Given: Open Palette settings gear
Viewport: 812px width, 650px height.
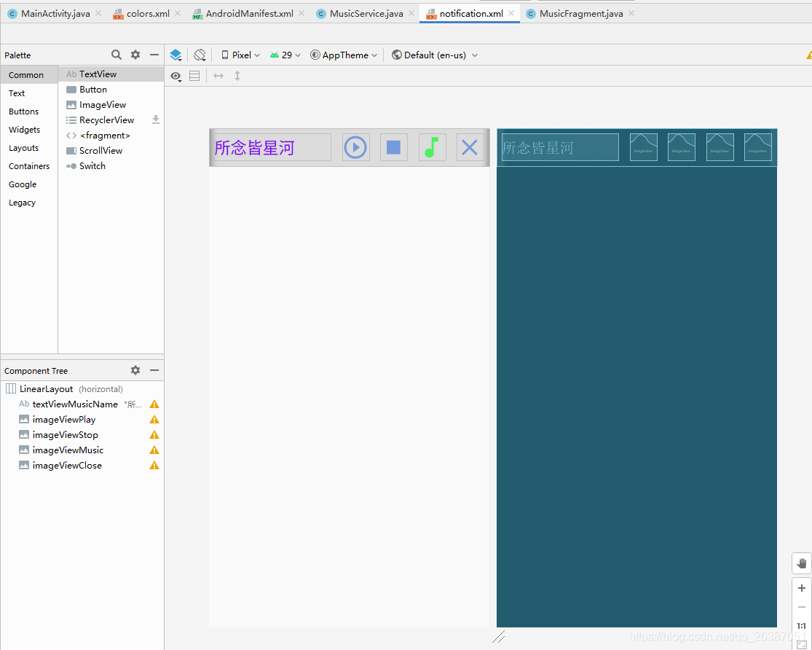Looking at the screenshot, I should (135, 55).
